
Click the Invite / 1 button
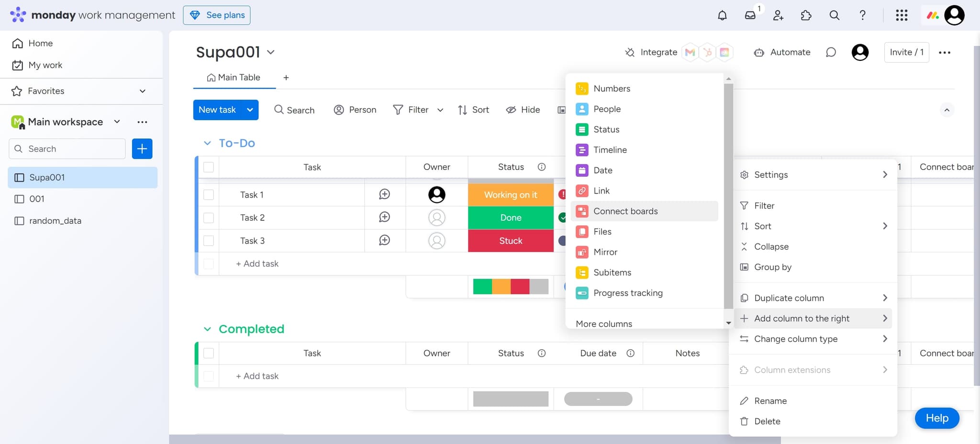coord(906,52)
